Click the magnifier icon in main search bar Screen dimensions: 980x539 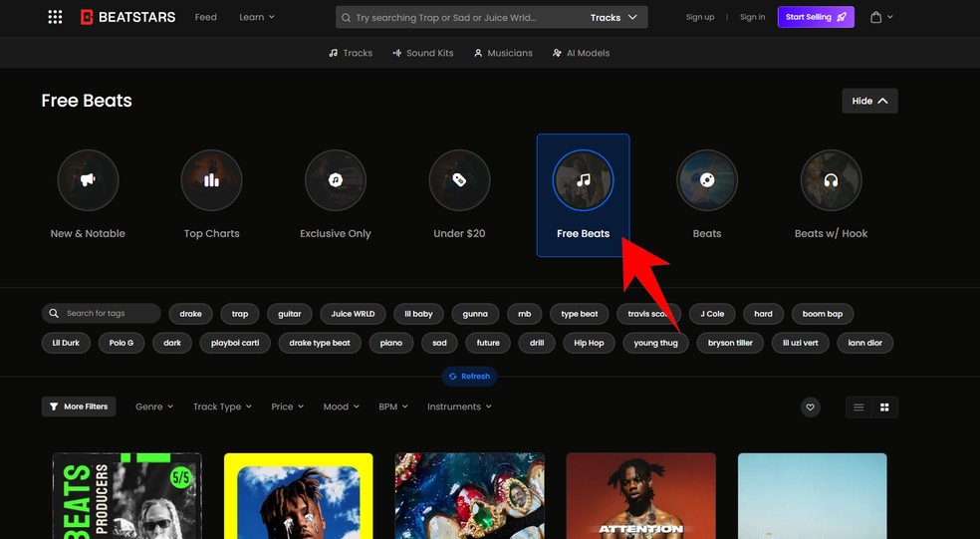[x=346, y=18]
